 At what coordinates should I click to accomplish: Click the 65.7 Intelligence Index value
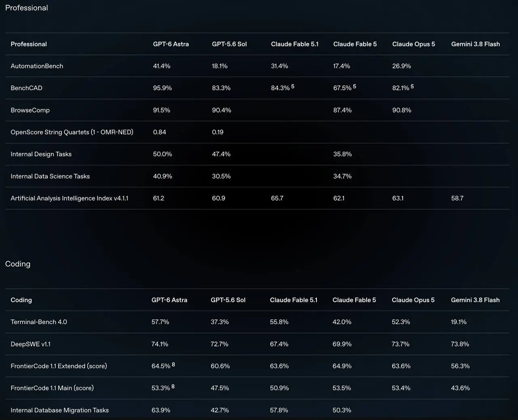(x=277, y=198)
